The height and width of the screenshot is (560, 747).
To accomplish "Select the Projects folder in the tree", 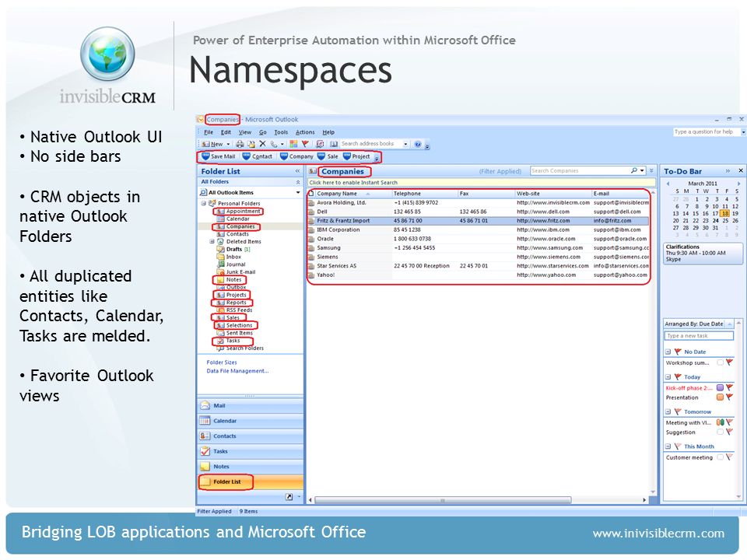I will click(x=237, y=295).
